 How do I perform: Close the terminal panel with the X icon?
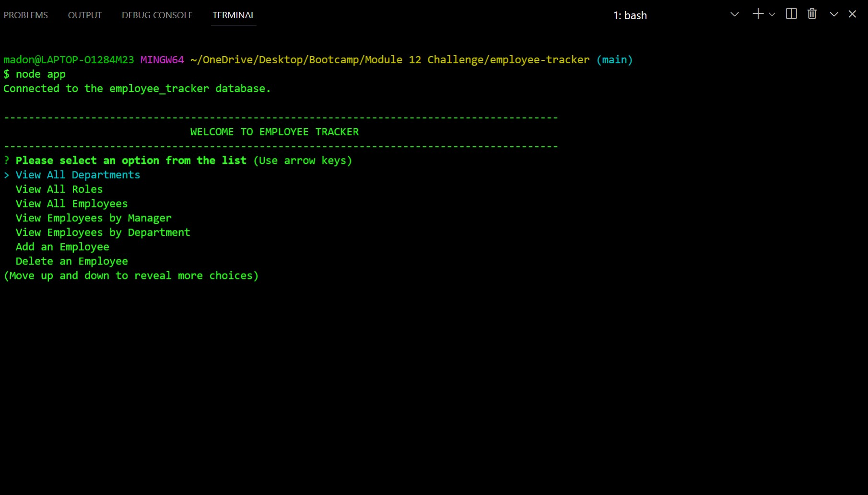(852, 14)
